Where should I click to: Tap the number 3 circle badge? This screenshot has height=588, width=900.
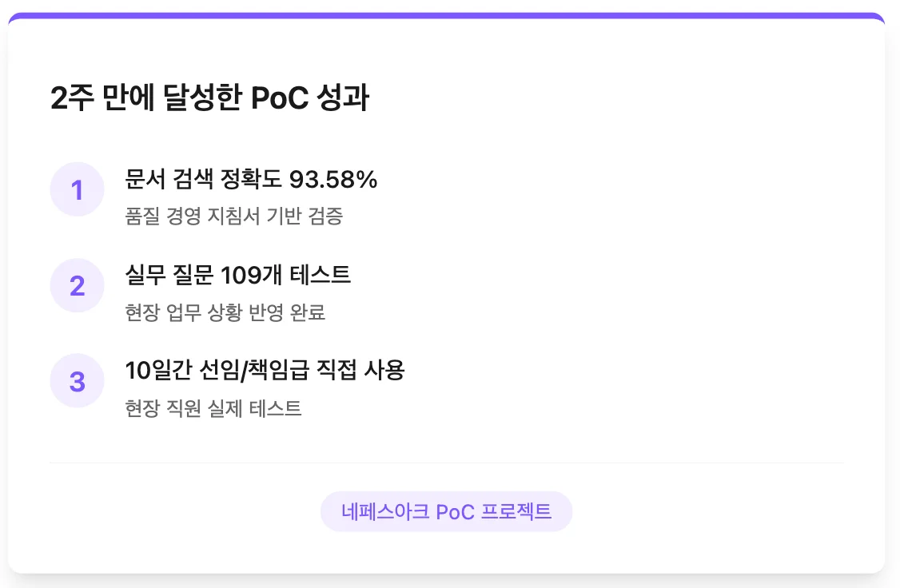tap(77, 381)
